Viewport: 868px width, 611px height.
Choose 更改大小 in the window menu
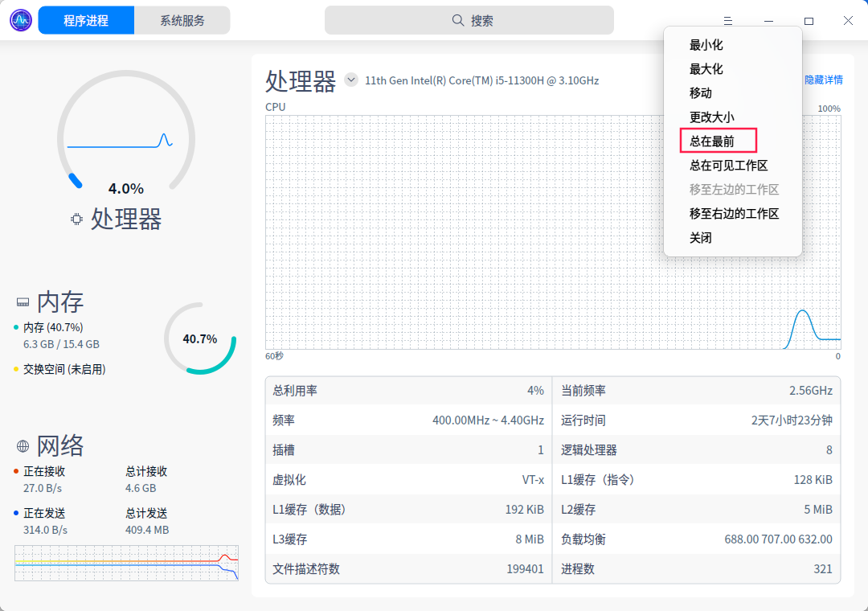(x=711, y=117)
